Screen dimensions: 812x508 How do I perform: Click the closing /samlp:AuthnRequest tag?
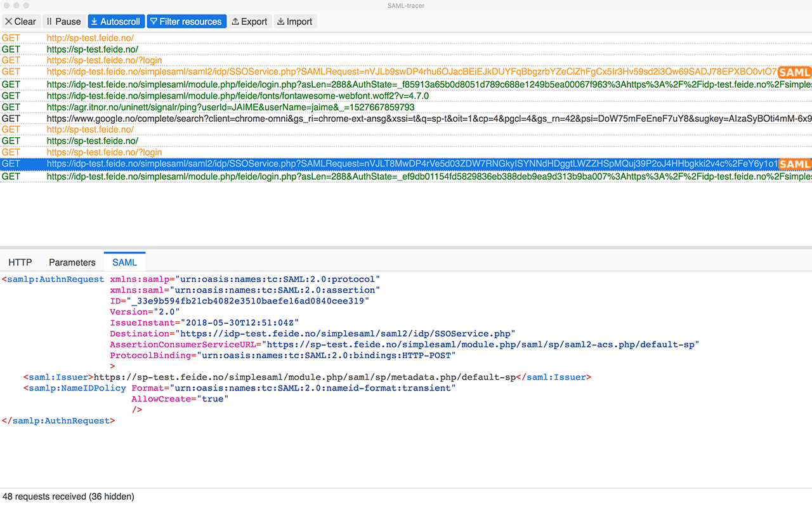tap(59, 420)
